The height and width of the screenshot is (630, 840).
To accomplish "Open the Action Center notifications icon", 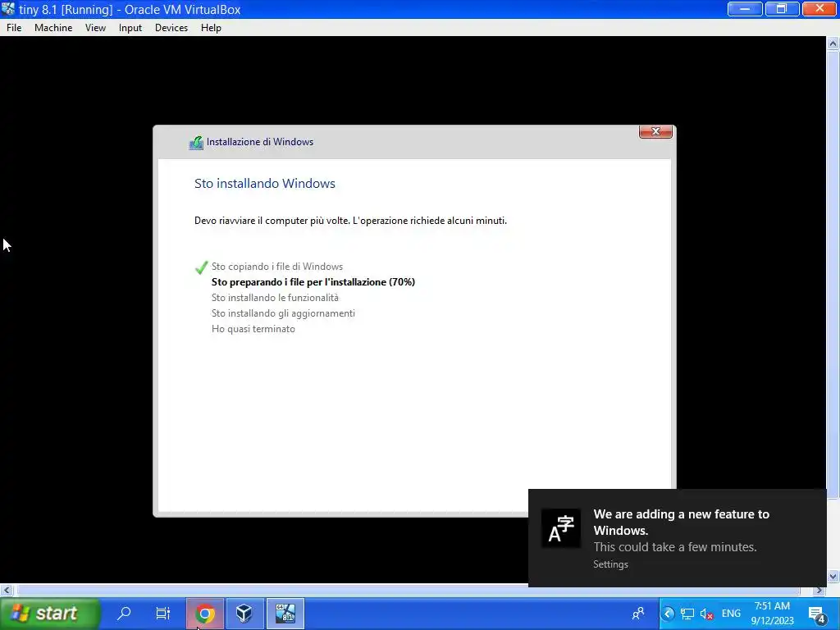I will [818, 614].
